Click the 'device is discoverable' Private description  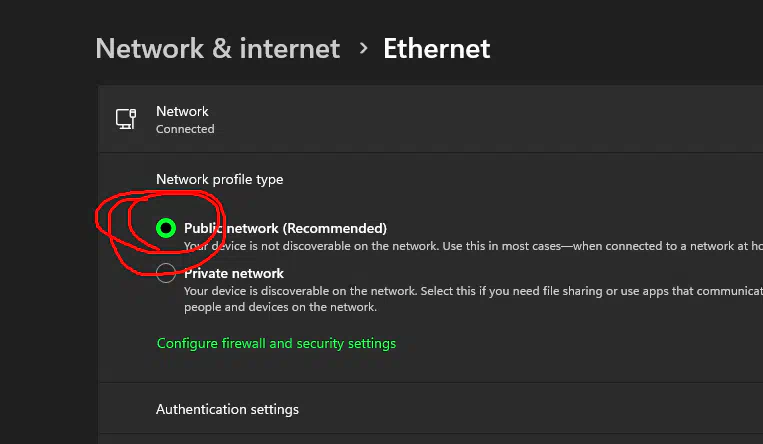pos(473,291)
